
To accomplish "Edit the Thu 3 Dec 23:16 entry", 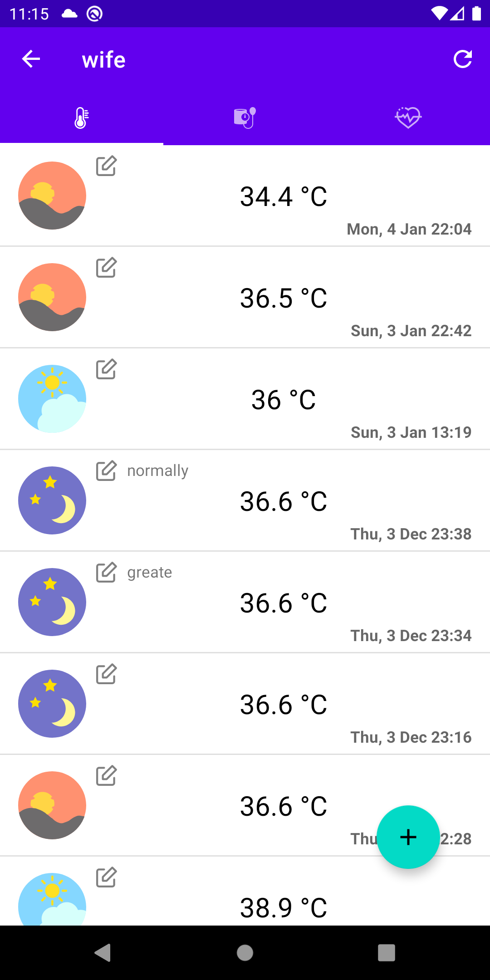I will coord(107,674).
